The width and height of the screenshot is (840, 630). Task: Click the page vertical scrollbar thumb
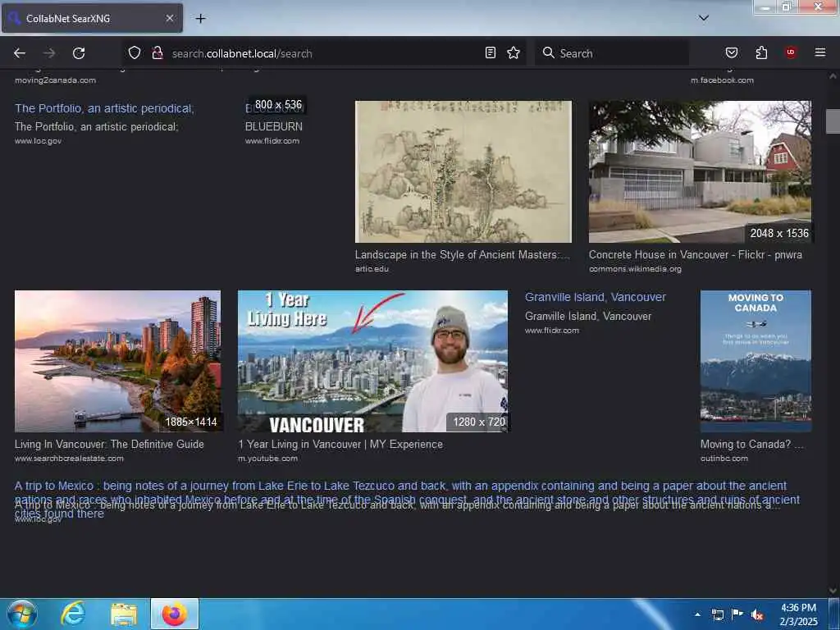(x=833, y=121)
